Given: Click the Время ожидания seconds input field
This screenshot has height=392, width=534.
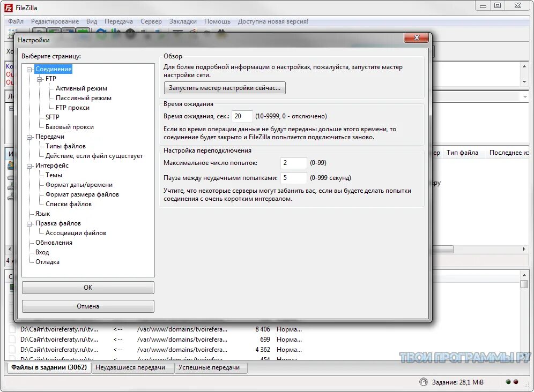Looking at the screenshot, I should [x=242, y=116].
